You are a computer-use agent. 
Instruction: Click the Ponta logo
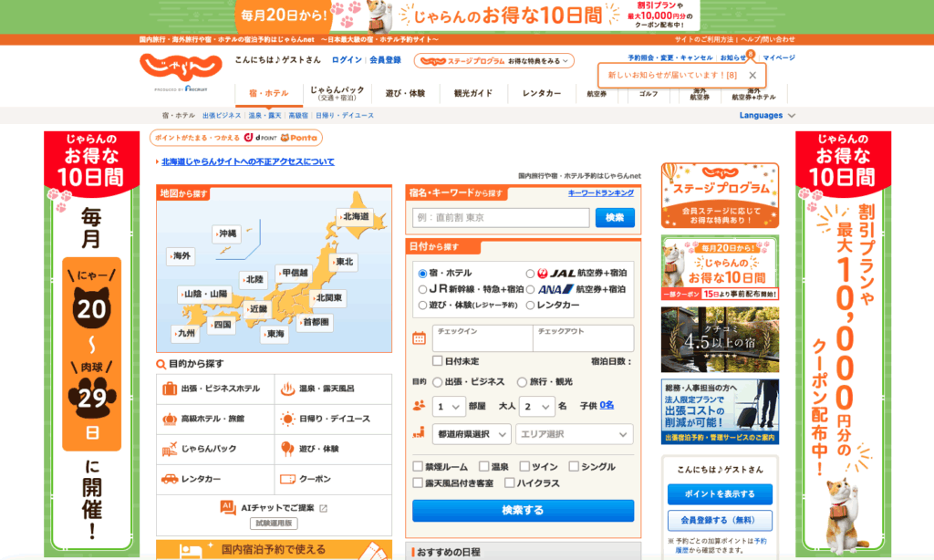coord(299,138)
